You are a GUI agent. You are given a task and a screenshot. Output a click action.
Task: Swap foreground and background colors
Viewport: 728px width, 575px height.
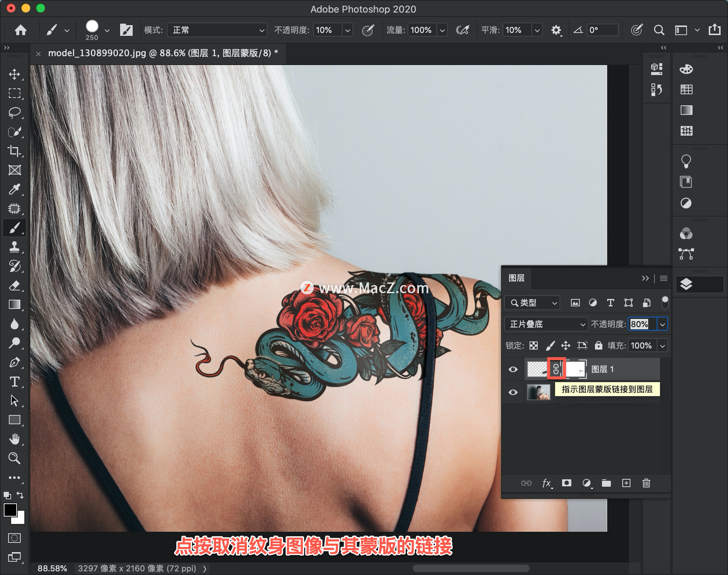click(x=20, y=495)
